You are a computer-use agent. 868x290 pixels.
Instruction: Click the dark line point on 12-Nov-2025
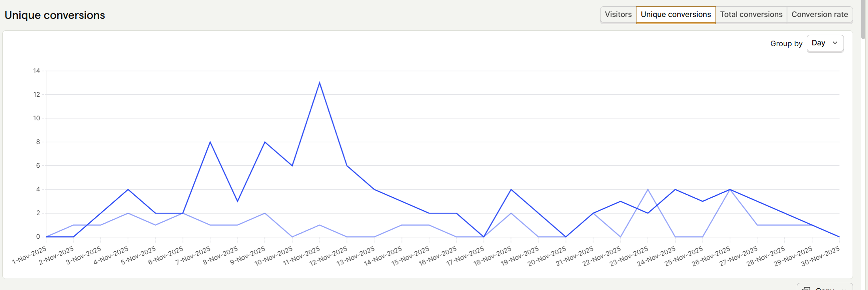347,166
